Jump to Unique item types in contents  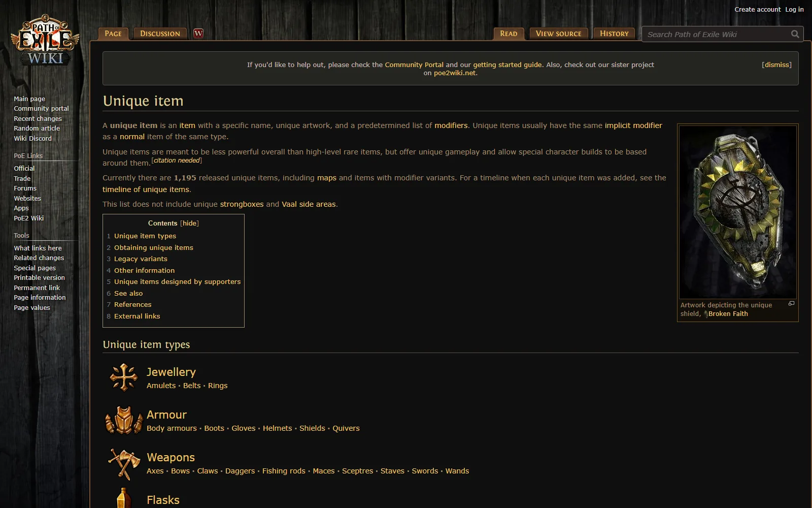(x=145, y=236)
